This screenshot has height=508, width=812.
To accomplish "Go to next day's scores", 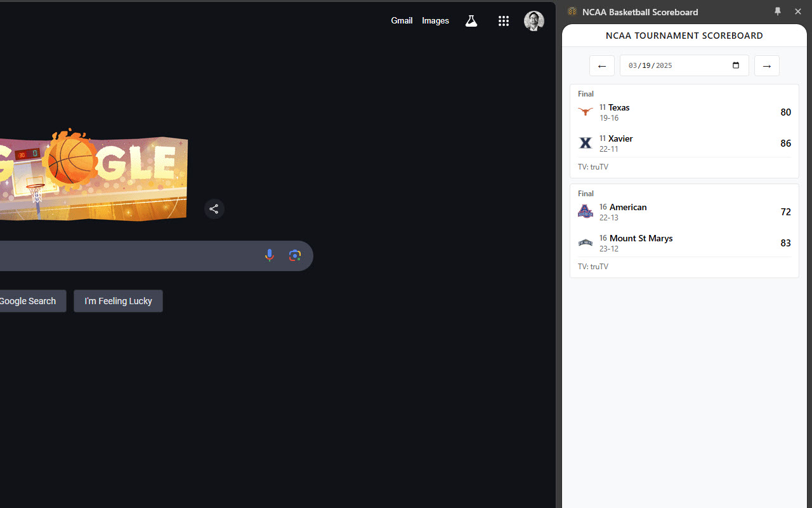I will 767,65.
